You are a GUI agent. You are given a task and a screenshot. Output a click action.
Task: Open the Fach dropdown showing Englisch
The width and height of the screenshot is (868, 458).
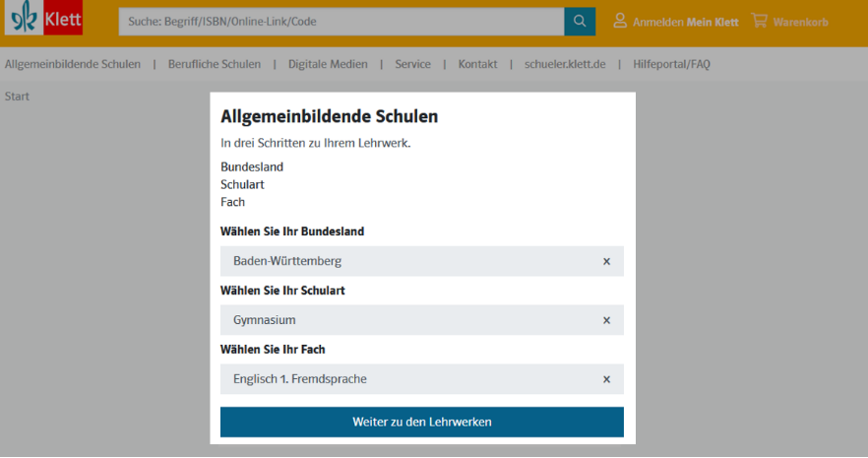click(x=403, y=379)
